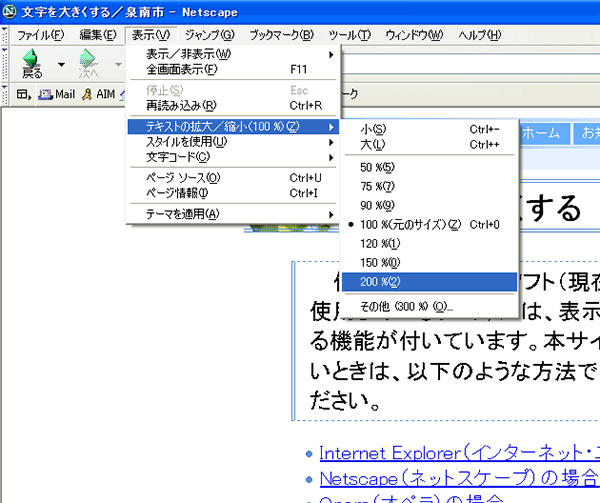The width and height of the screenshot is (600, 503).
Task: Open the Bookmarks menu (ブックマーク)
Action: point(282,35)
